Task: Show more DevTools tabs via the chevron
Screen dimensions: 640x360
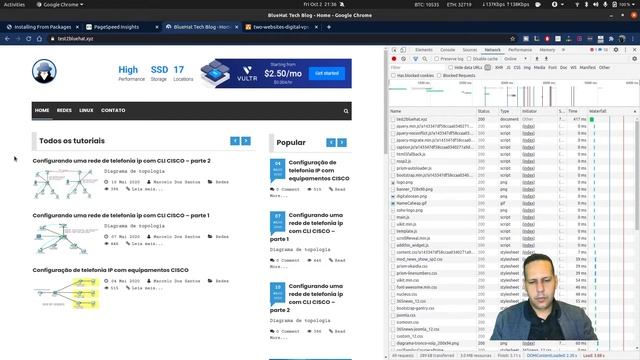Action: click(564, 50)
